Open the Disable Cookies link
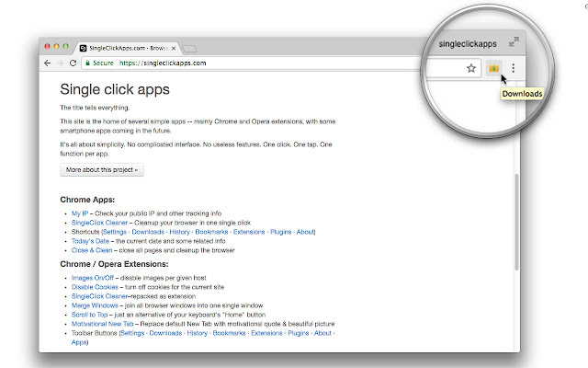Viewport: 588px width, 368px height. pyautogui.click(x=95, y=287)
